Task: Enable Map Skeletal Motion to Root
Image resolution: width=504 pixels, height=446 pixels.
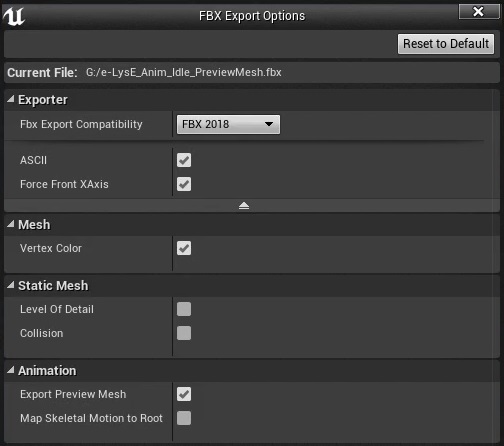Action: point(184,418)
